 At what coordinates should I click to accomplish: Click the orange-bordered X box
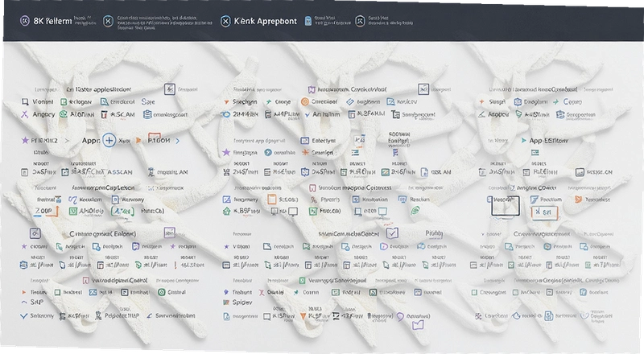[x=545, y=212]
